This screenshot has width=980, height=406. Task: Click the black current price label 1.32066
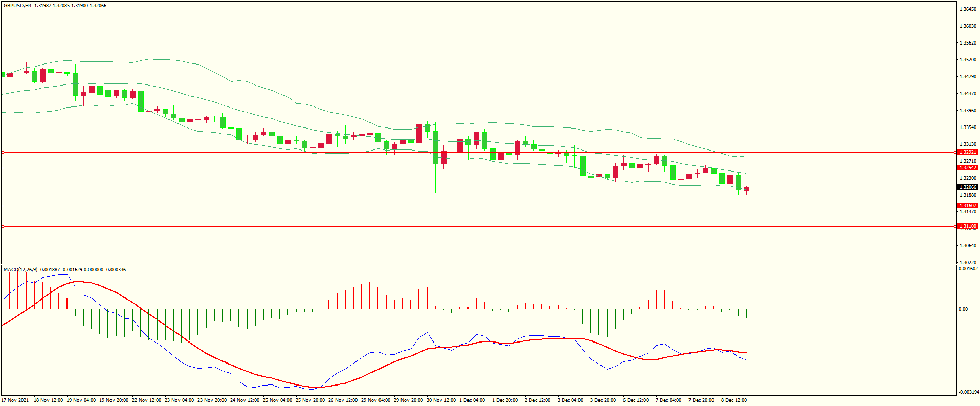pyautogui.click(x=967, y=187)
